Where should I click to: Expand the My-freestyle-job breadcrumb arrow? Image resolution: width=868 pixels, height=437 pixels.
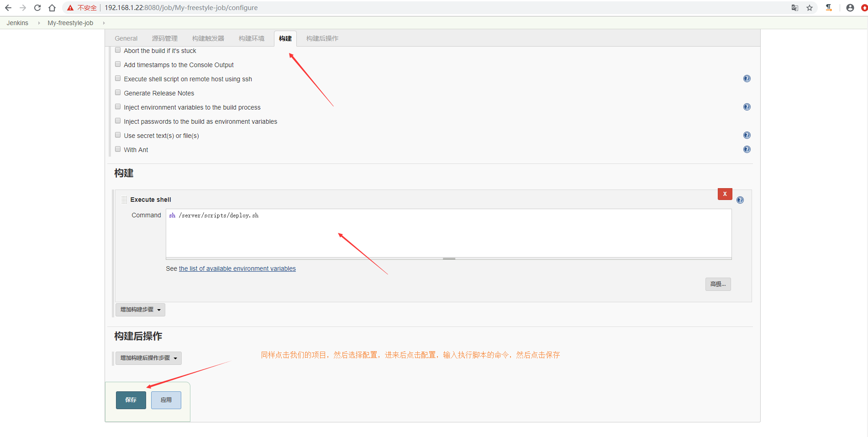[x=104, y=23]
